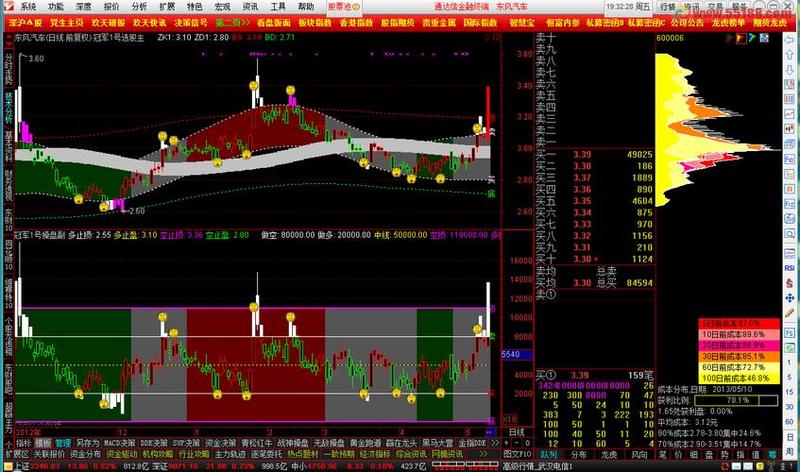Image resolution: width=800 pixels, height=472 pixels.
Task: Select the 队列 tab under order book
Action: (549, 454)
